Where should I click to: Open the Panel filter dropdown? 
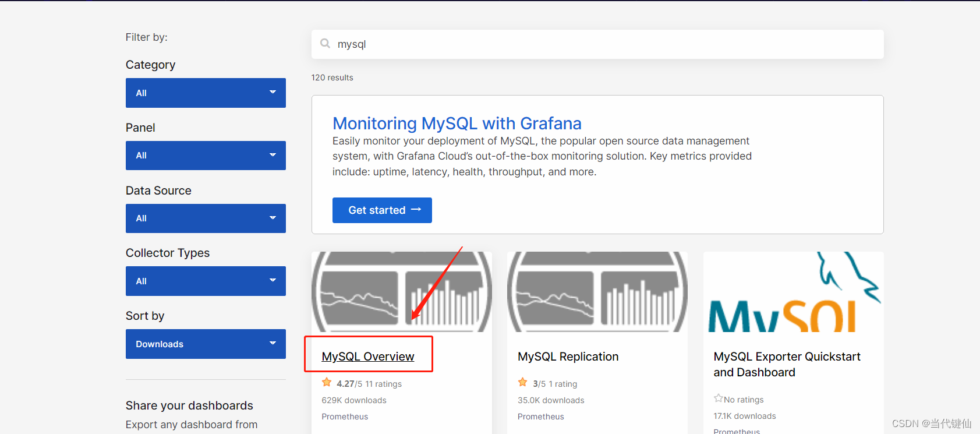(x=206, y=156)
